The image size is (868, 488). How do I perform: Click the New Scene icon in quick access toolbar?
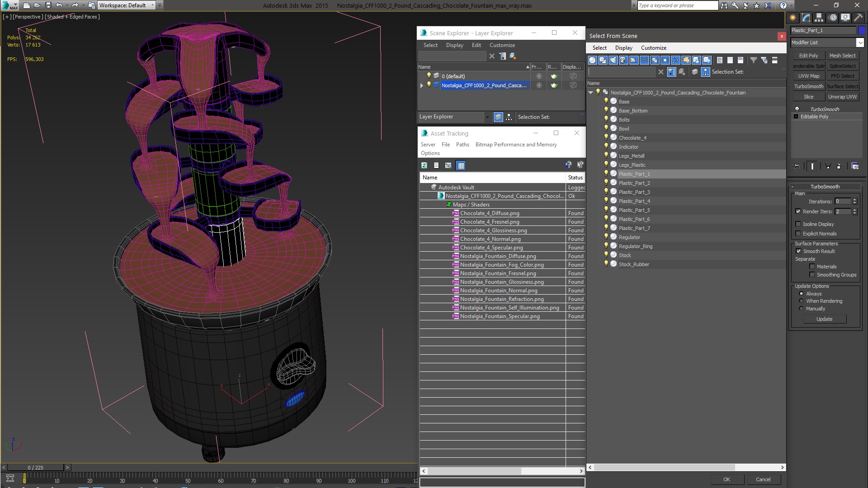[x=27, y=5]
